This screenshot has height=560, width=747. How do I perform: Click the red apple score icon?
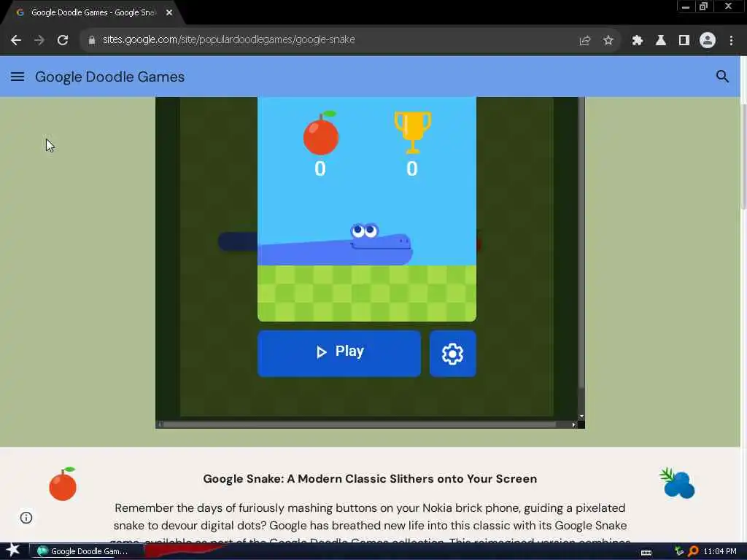321,133
